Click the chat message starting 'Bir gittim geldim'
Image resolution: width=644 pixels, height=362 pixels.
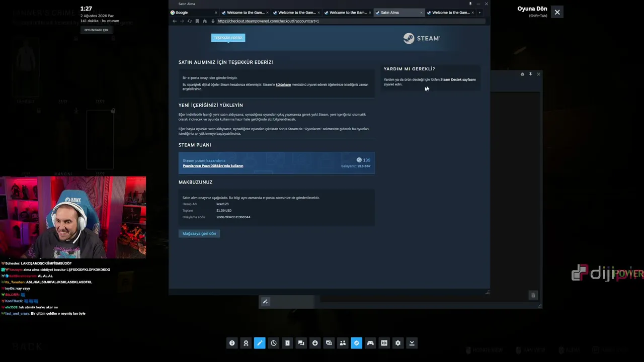58,314
